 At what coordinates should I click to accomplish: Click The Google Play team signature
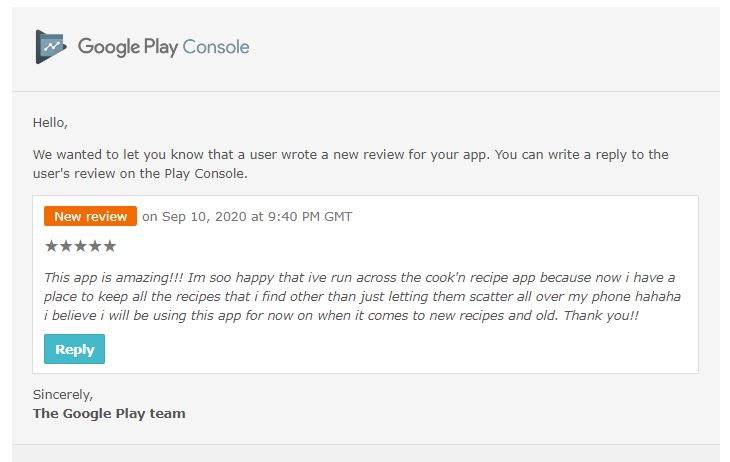pyautogui.click(x=109, y=413)
